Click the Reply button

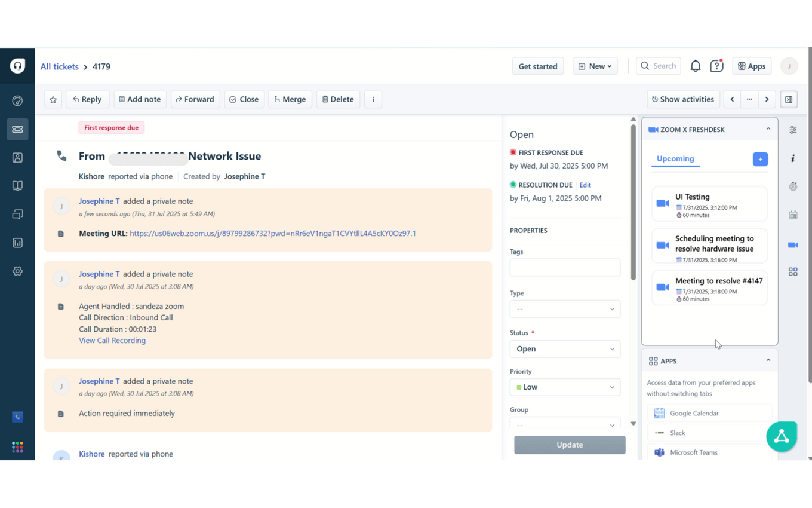pyautogui.click(x=87, y=99)
